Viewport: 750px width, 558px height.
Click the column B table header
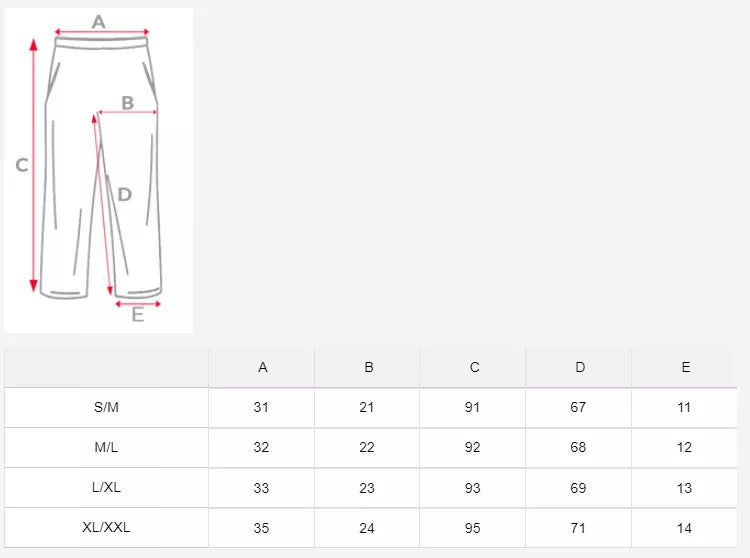368,367
